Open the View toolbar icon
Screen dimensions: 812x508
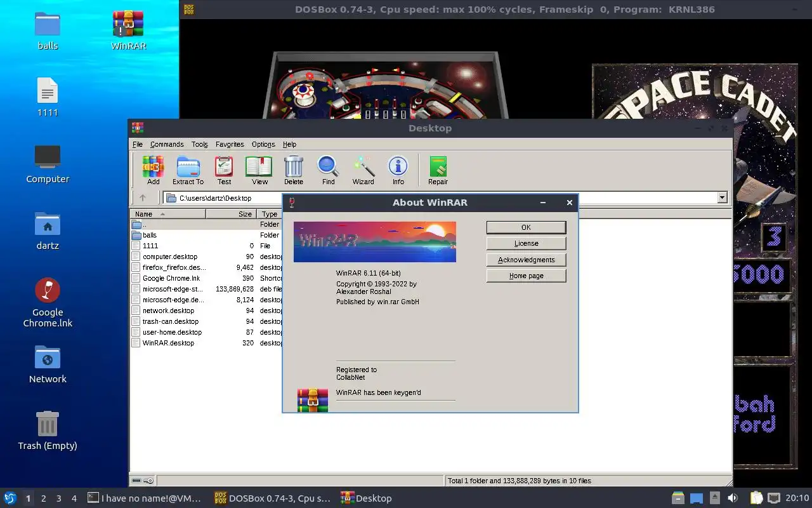(x=259, y=170)
